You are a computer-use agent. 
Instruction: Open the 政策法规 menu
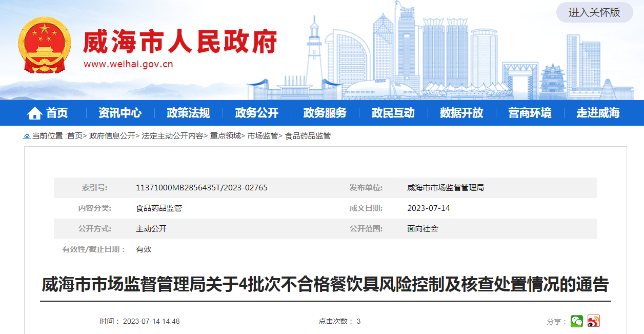pyautogui.click(x=188, y=113)
